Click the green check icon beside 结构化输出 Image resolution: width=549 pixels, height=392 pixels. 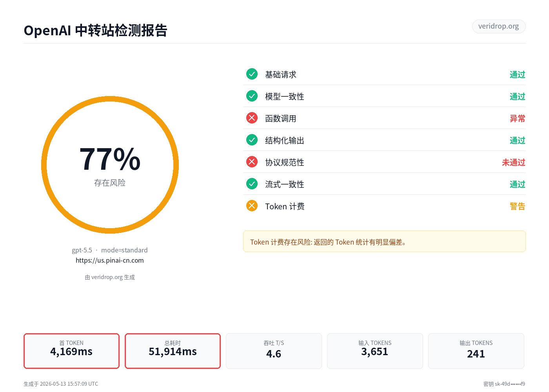click(x=252, y=140)
